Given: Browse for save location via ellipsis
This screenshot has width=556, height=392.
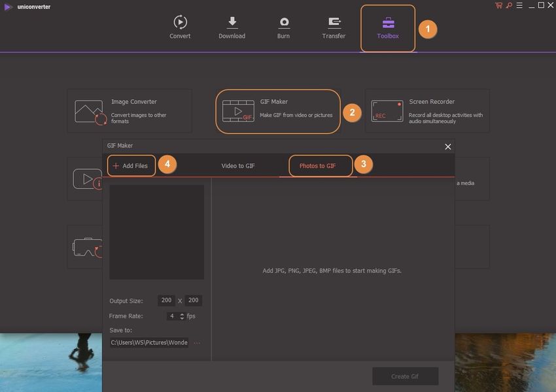Looking at the screenshot, I should [x=197, y=342].
